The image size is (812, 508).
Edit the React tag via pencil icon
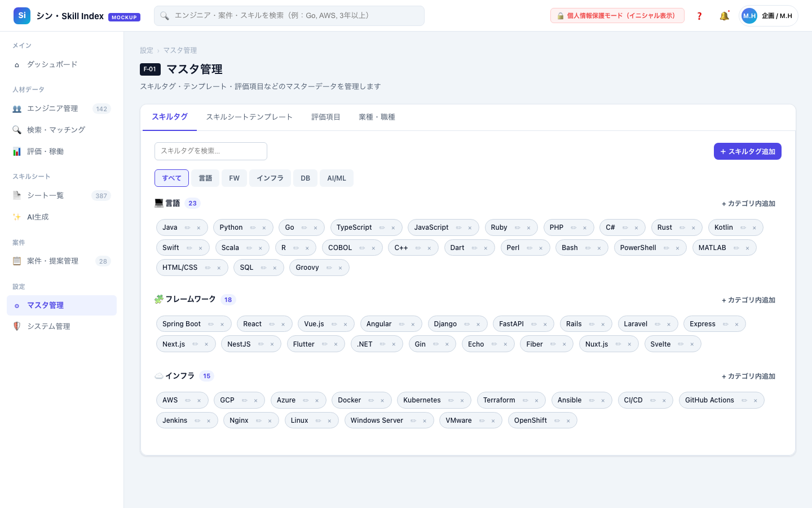pos(272,325)
